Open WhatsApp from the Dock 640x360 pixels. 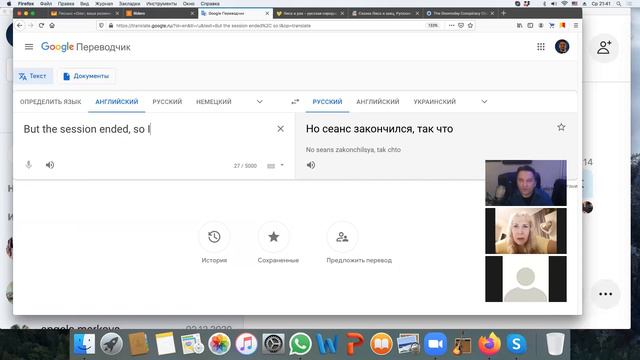pos(300,344)
